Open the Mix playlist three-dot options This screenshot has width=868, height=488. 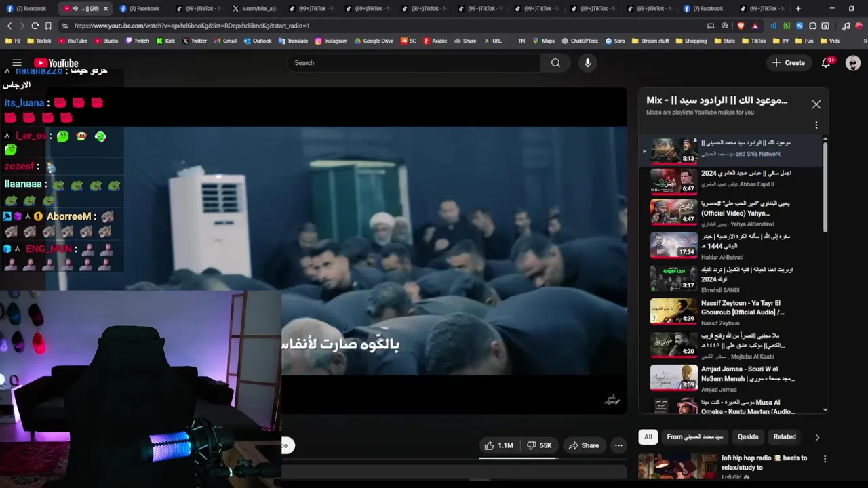tap(816, 125)
